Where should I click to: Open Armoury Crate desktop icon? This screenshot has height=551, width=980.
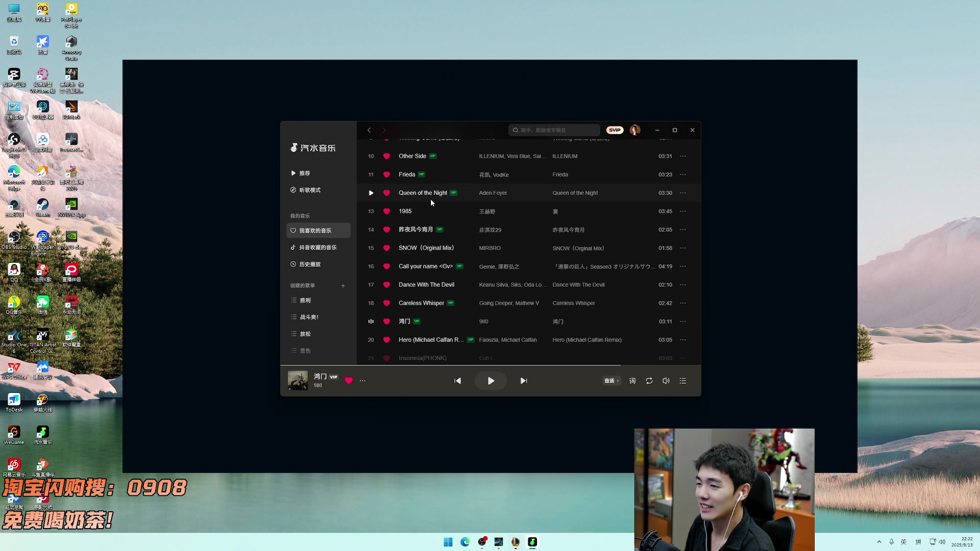(71, 48)
